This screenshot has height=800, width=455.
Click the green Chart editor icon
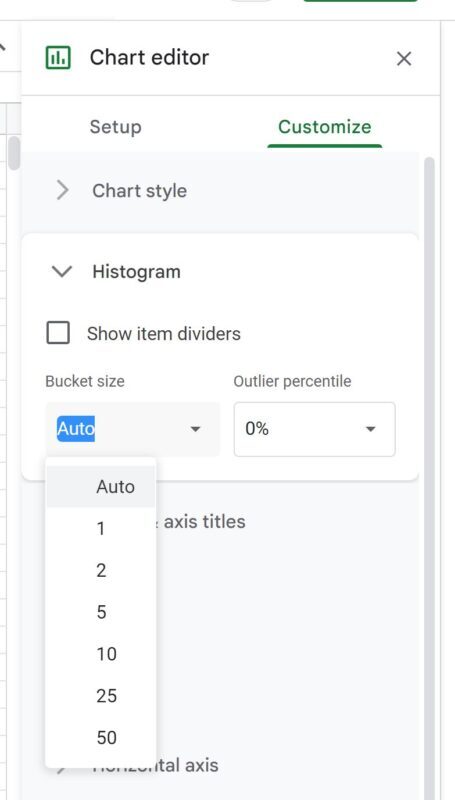point(58,58)
